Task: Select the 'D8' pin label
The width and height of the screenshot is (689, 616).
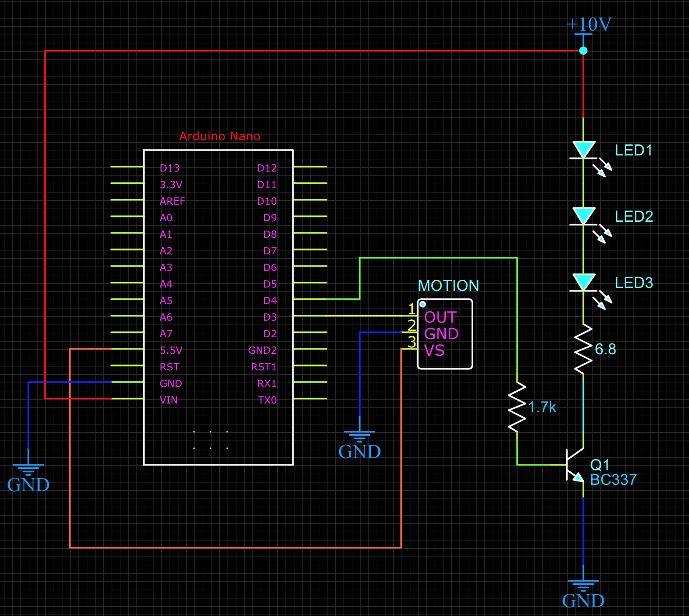Action: pyautogui.click(x=270, y=234)
